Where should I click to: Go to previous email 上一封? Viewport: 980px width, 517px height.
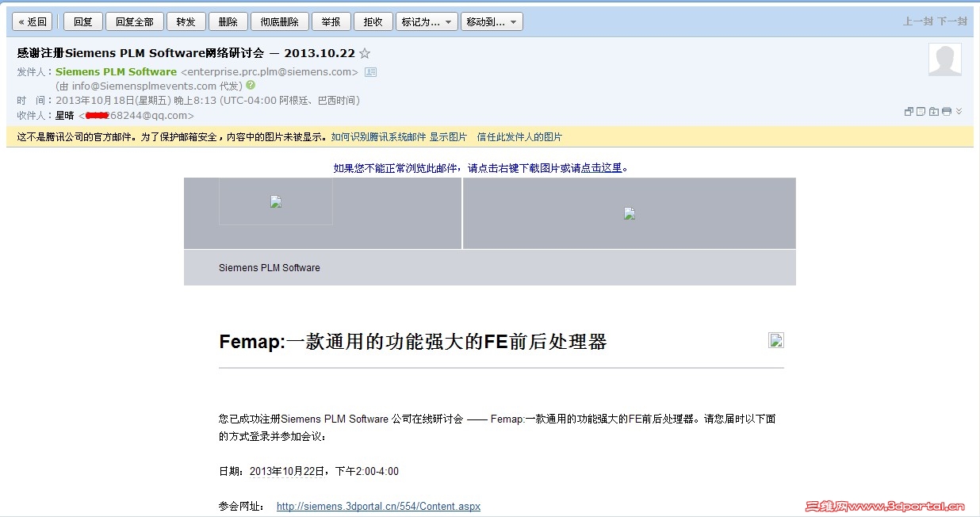coord(917,22)
